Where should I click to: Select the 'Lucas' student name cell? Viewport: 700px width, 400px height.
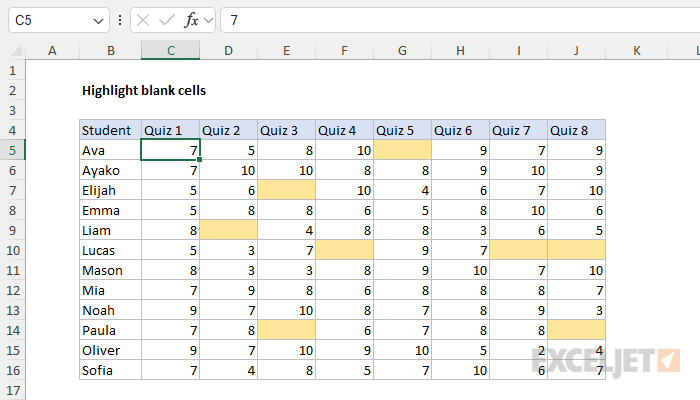coord(111,250)
